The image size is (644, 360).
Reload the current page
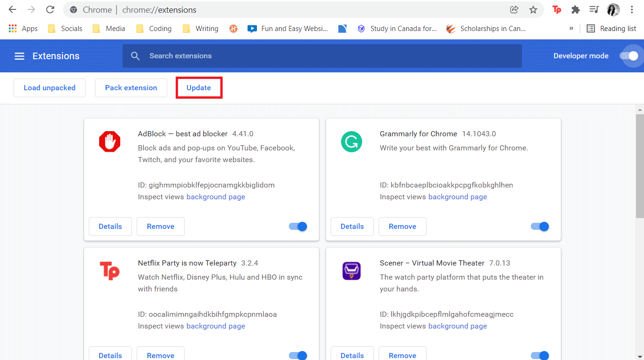50,10
